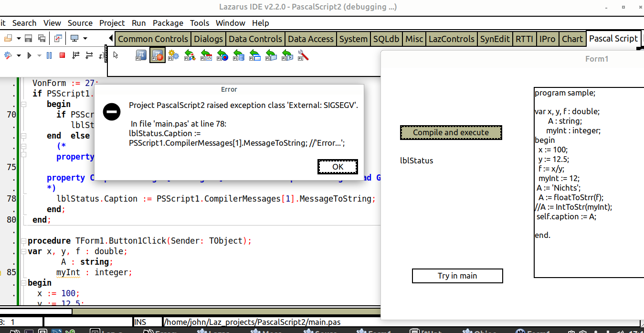
Task: Select the PS import calendar date-utils component
Action: 206,55
